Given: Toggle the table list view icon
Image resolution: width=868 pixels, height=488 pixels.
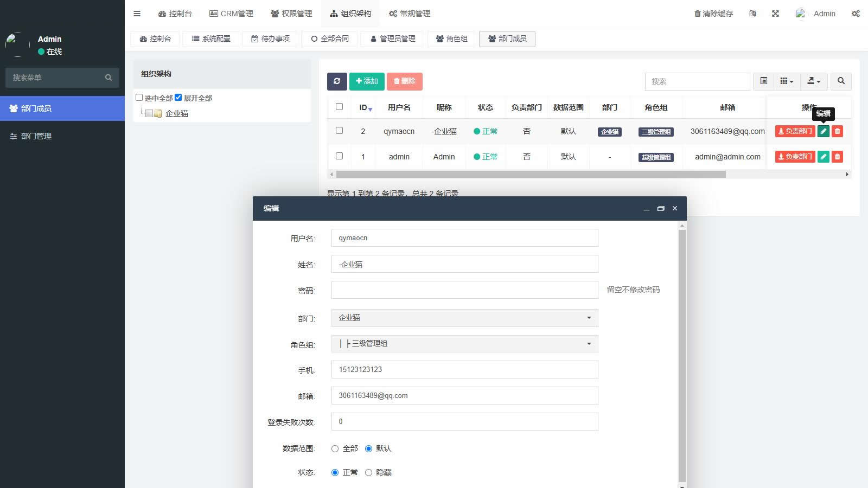Looking at the screenshot, I should pyautogui.click(x=763, y=81).
